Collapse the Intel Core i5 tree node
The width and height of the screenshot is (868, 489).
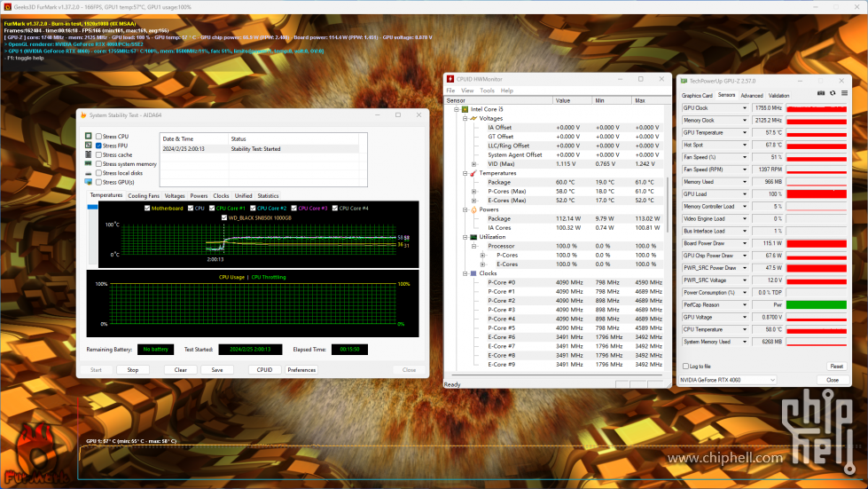click(457, 110)
